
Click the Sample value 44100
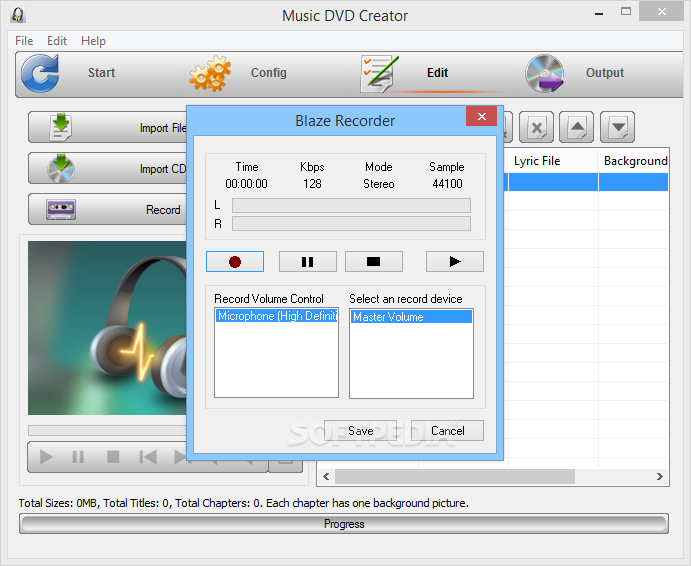click(447, 184)
